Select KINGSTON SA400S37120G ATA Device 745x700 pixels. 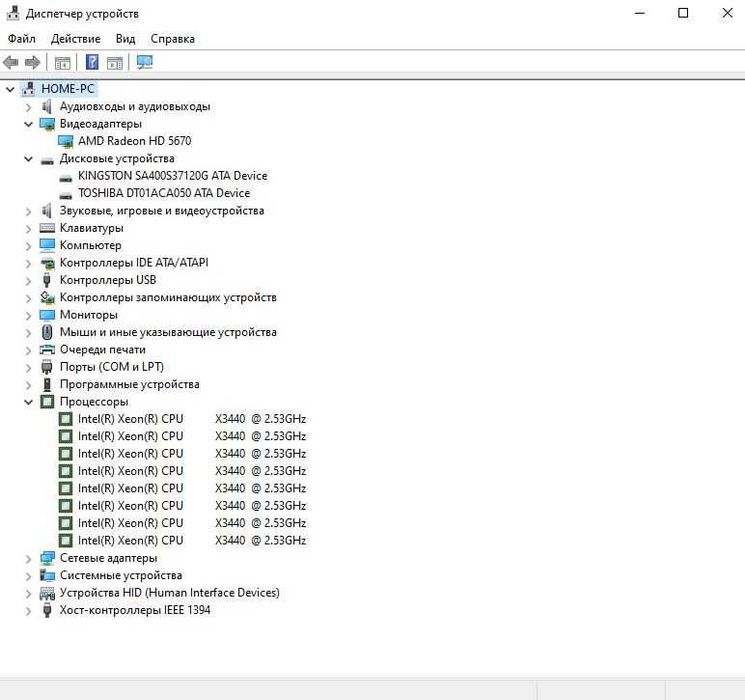tap(172, 176)
